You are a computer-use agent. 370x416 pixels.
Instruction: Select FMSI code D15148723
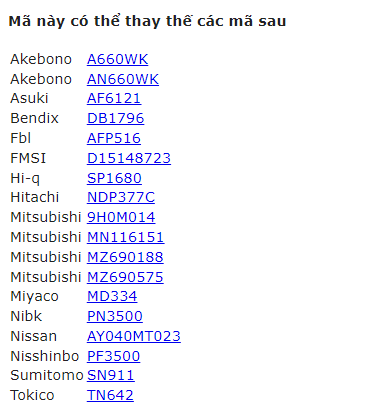click(129, 158)
